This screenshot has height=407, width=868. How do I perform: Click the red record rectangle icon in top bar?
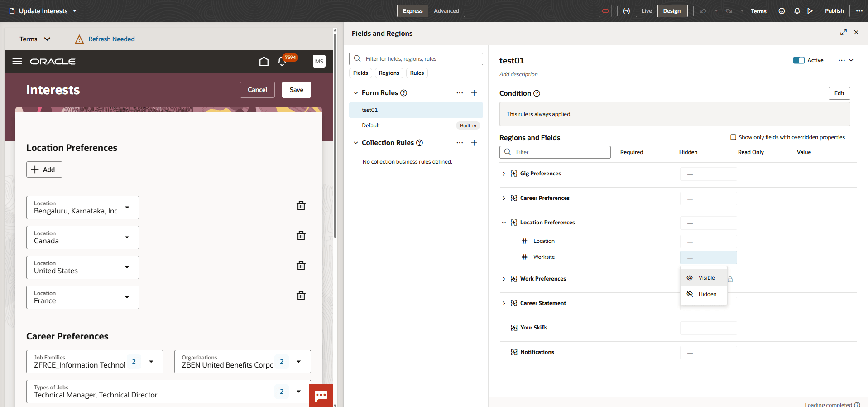click(605, 11)
